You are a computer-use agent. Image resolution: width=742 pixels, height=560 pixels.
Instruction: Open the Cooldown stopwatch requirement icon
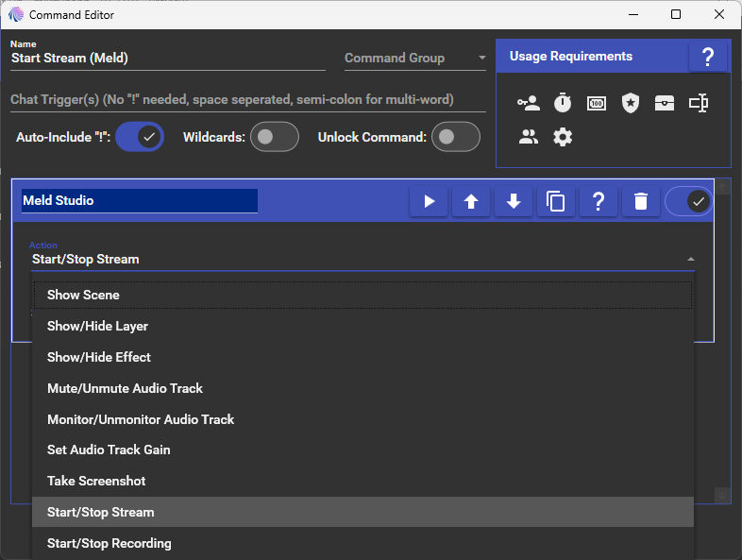point(563,103)
